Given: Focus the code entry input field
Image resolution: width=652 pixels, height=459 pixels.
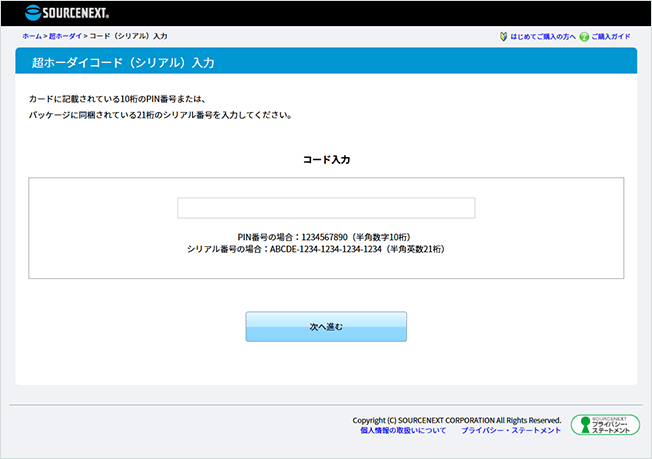Looking at the screenshot, I should [x=326, y=208].
